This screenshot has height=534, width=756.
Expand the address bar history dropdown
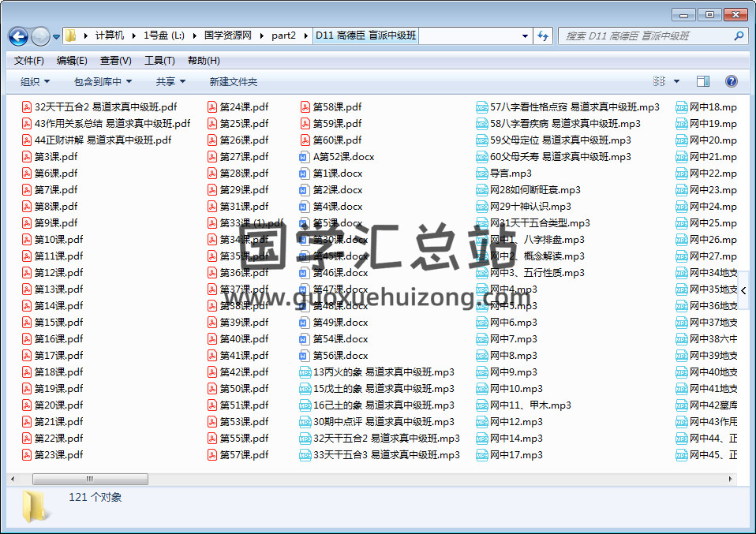coord(525,36)
